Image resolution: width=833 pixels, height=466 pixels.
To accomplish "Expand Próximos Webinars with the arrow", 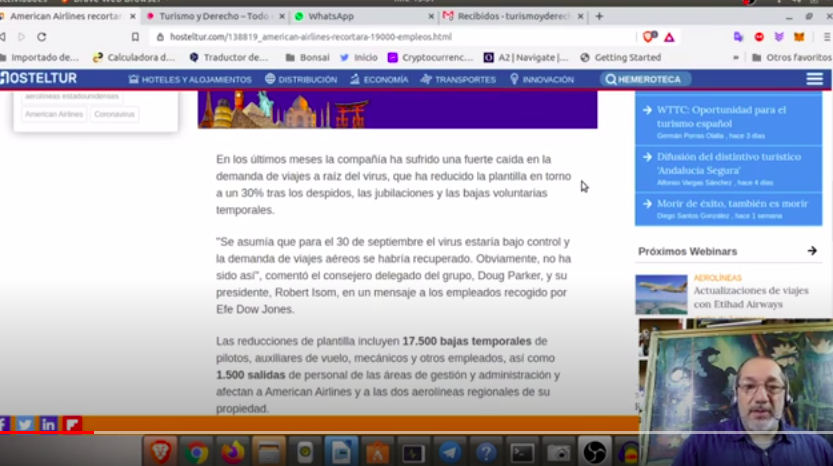I will click(812, 251).
